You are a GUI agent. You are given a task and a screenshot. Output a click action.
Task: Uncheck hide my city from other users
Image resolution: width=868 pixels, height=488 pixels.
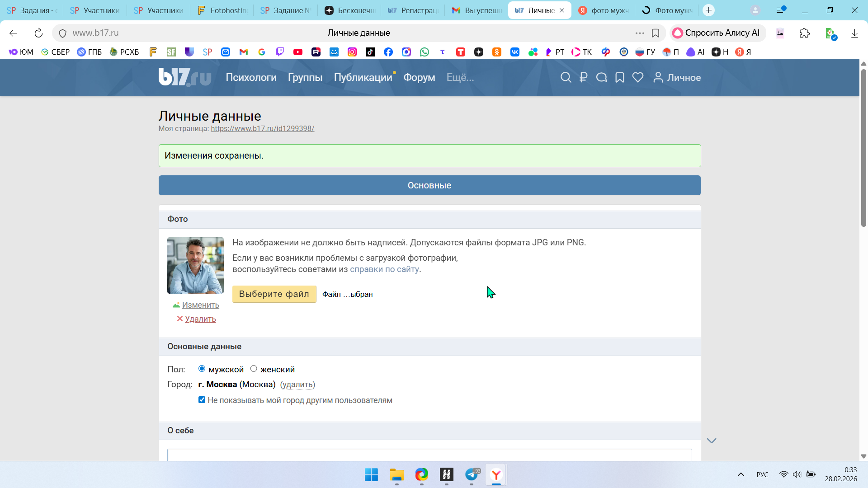(x=202, y=400)
